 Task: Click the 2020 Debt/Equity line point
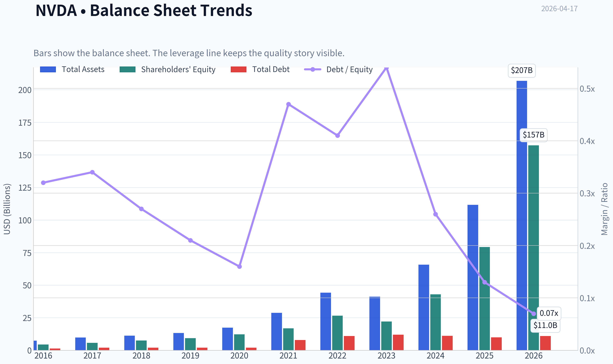240,266
